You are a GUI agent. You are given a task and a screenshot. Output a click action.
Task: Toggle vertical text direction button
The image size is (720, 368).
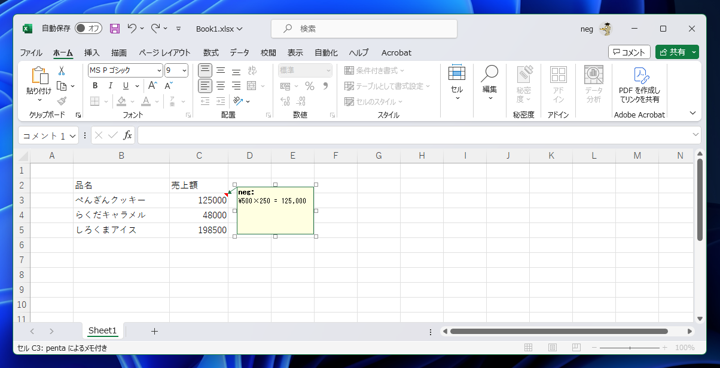pyautogui.click(x=253, y=71)
